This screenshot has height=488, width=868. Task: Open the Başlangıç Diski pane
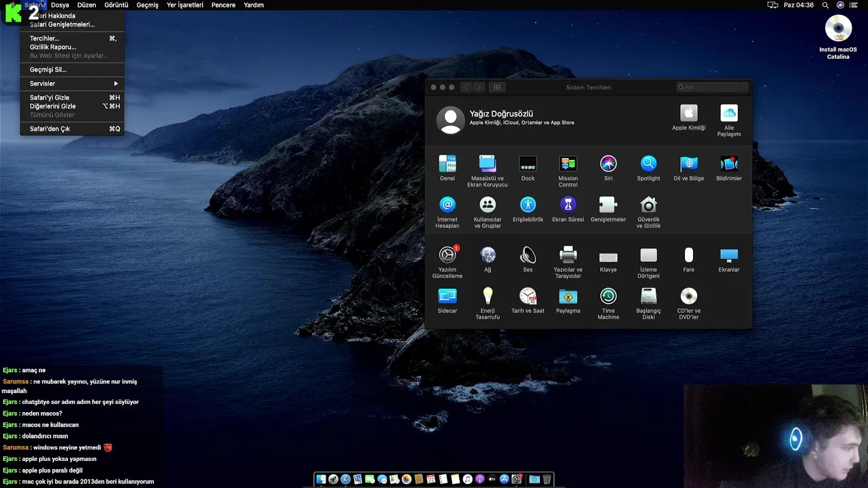(x=648, y=303)
